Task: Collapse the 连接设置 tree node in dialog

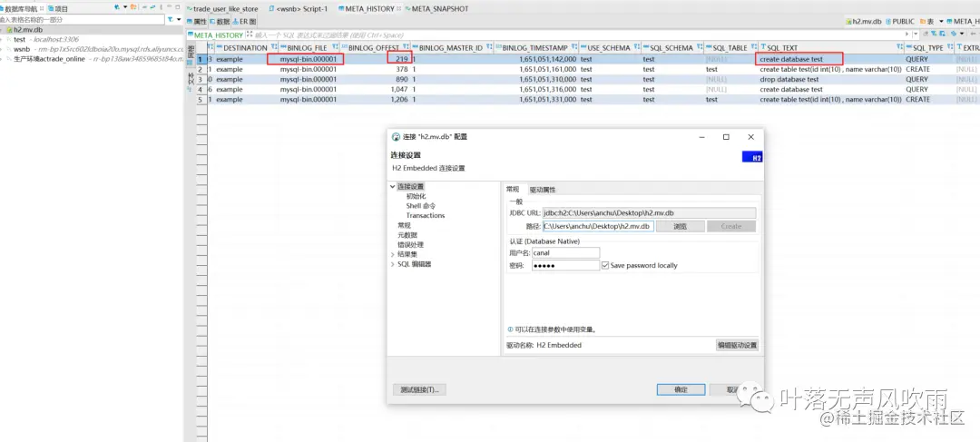Action: (393, 186)
